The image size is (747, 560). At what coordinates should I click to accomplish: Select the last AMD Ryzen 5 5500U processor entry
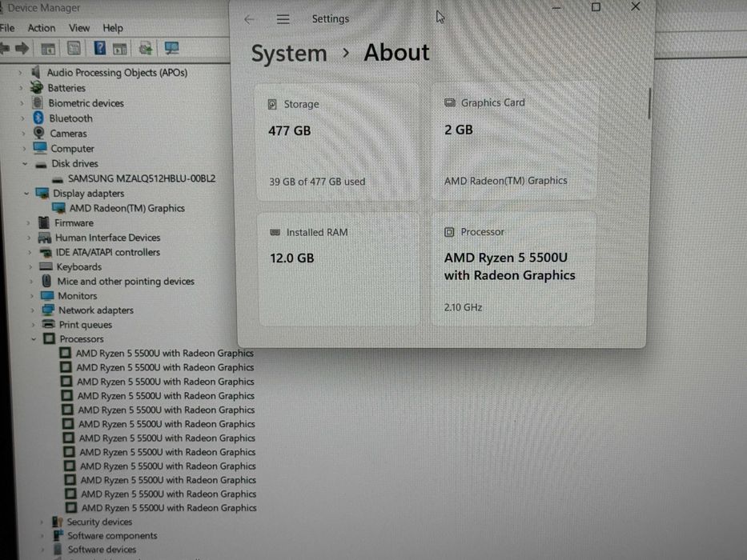pyautogui.click(x=169, y=508)
